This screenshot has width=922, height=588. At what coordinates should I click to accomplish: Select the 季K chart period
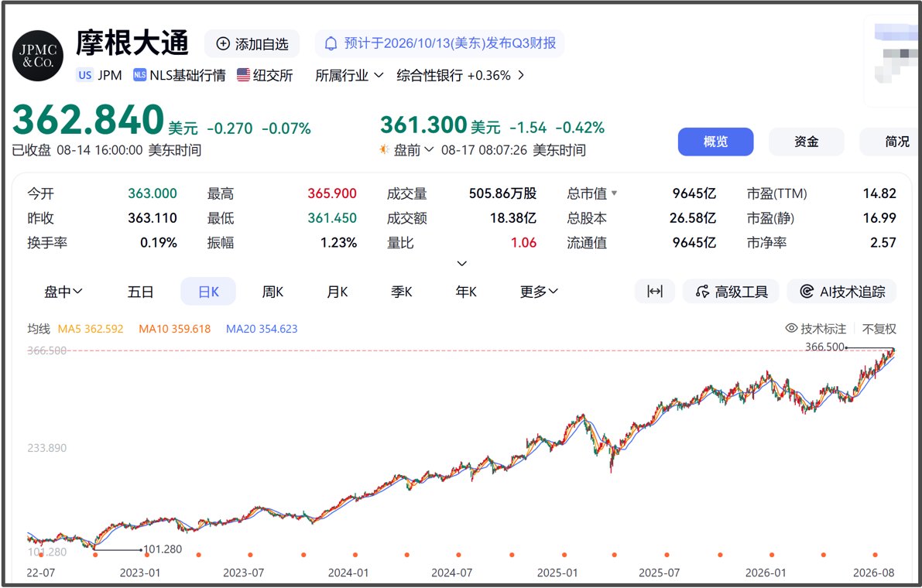tap(402, 292)
